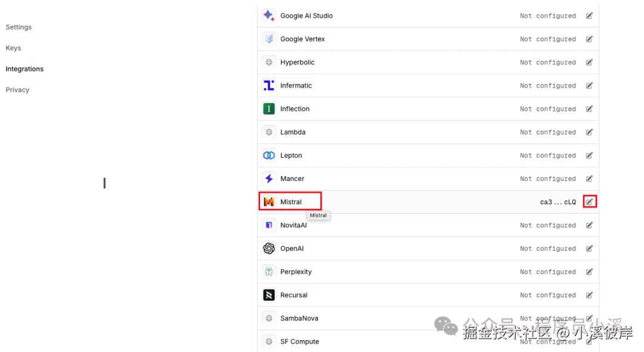Image resolution: width=644 pixels, height=352 pixels.
Task: Click the SambaNova placeholder logo
Action: (x=269, y=319)
